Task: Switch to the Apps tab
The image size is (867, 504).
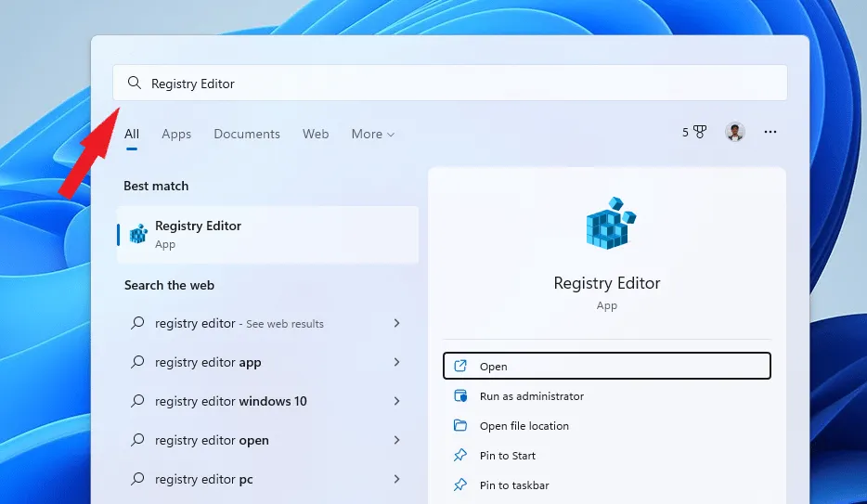Action: [176, 134]
